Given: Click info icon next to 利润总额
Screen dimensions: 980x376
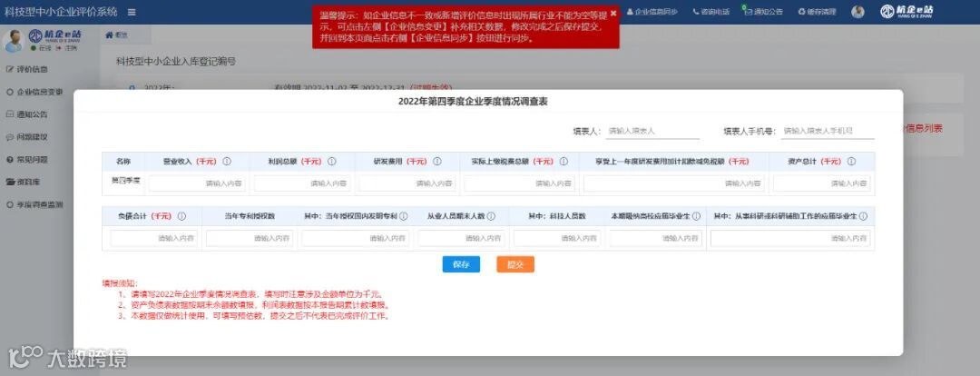Looking at the screenshot, I should 332,162.
